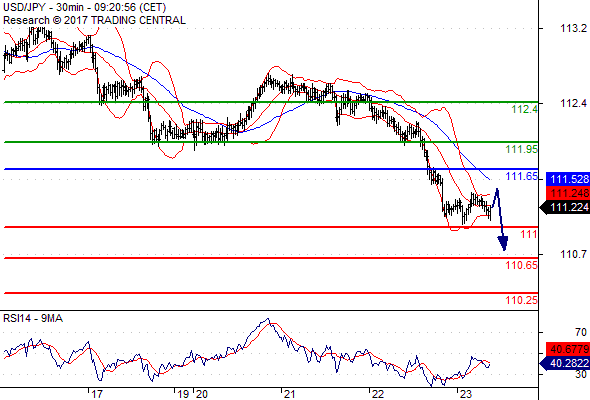The image size is (590, 400).
Task: Click the red 40.6779 RSI value tag
Action: coord(567,349)
